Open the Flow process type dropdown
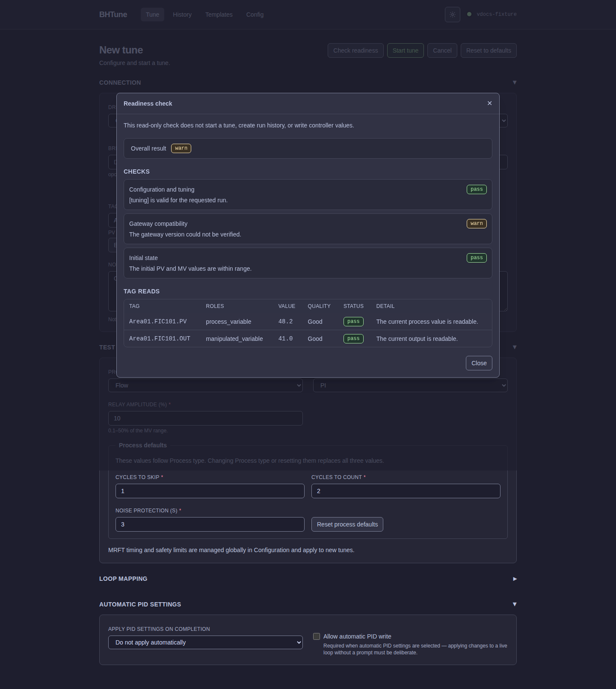The width and height of the screenshot is (616, 689). 205,385
